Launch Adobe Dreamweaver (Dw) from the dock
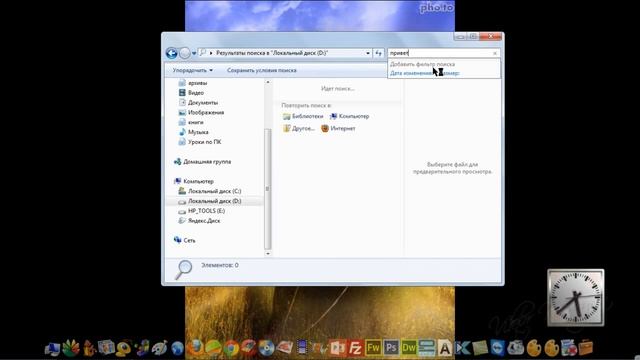The image size is (640, 360). point(409,348)
